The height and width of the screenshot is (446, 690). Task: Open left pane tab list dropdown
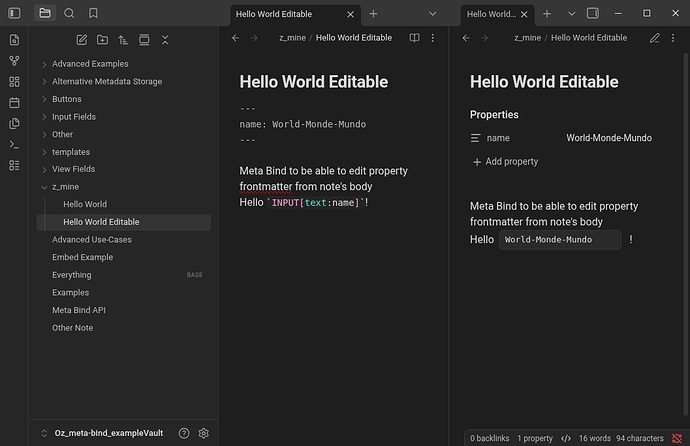[x=433, y=14]
